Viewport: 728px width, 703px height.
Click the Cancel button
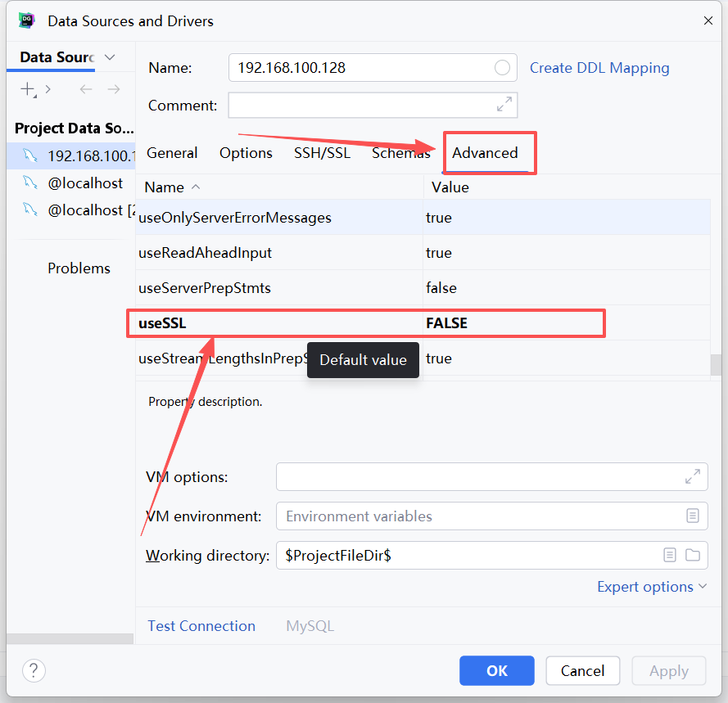click(x=583, y=670)
